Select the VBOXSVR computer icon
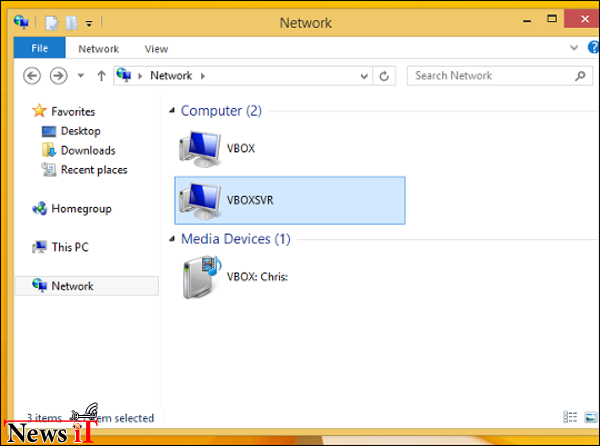 click(x=200, y=200)
